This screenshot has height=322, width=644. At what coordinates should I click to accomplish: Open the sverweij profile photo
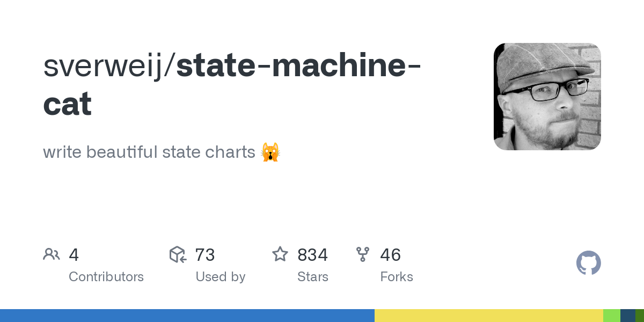547,97
